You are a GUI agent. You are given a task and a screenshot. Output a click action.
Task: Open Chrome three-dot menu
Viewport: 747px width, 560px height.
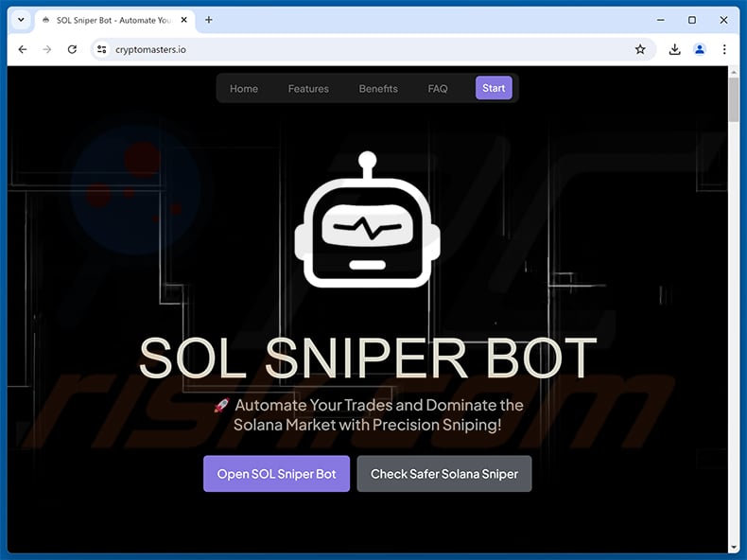pyautogui.click(x=723, y=49)
